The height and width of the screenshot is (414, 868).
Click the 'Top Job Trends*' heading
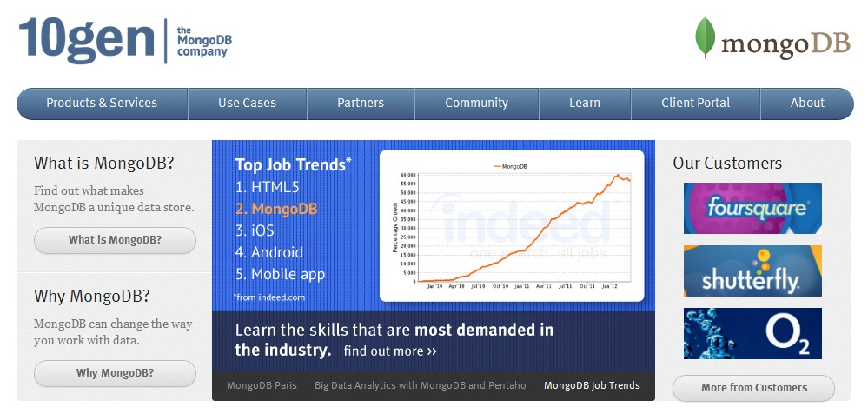[x=293, y=164]
